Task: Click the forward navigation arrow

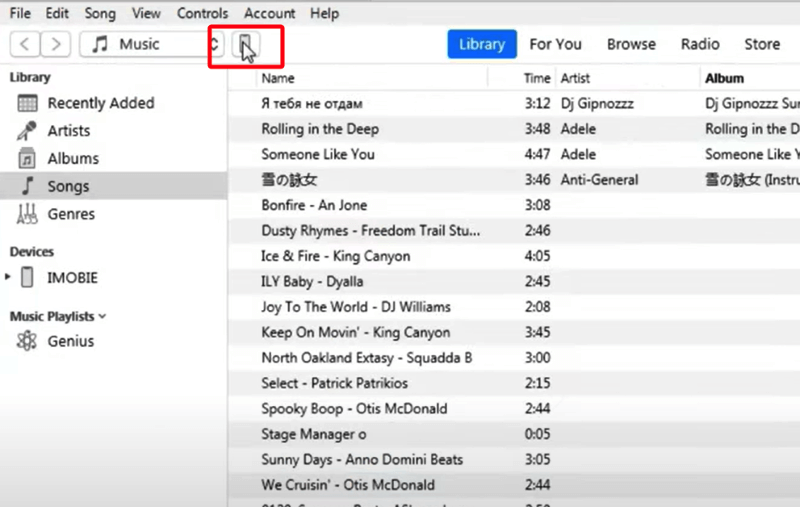Action: [56, 44]
